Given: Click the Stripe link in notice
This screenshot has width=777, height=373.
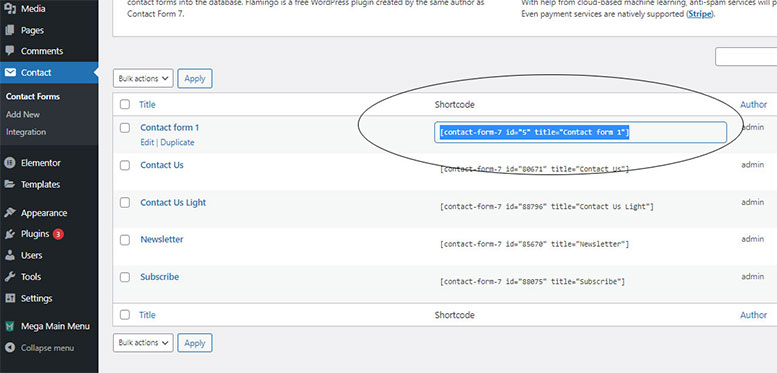Looking at the screenshot, I should (x=700, y=14).
